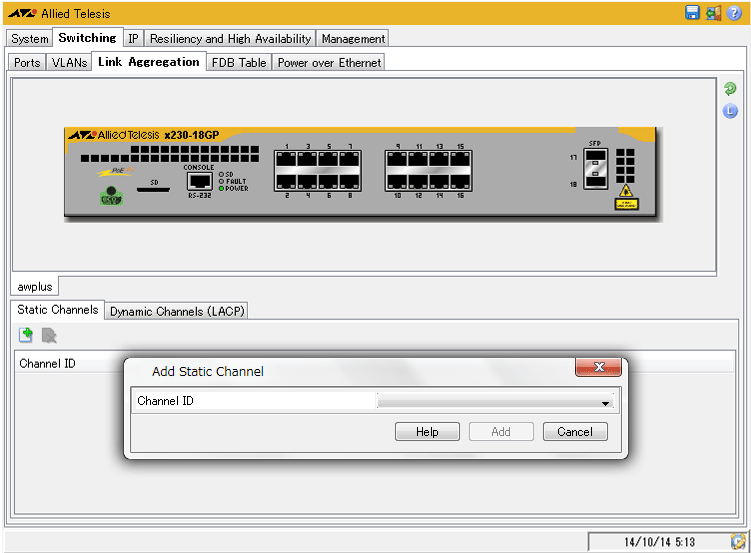Click the blue round icon below refresh
Screen dimensions: 751x553
pyautogui.click(x=730, y=110)
